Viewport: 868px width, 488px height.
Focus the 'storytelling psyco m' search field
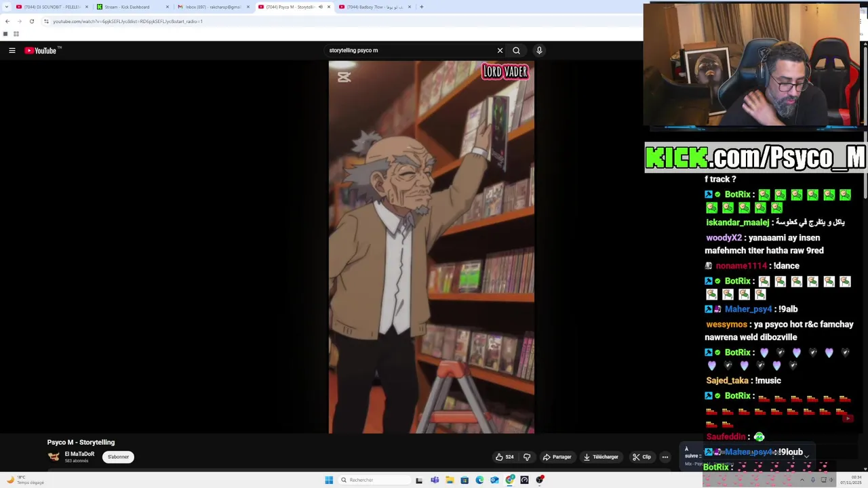point(410,50)
